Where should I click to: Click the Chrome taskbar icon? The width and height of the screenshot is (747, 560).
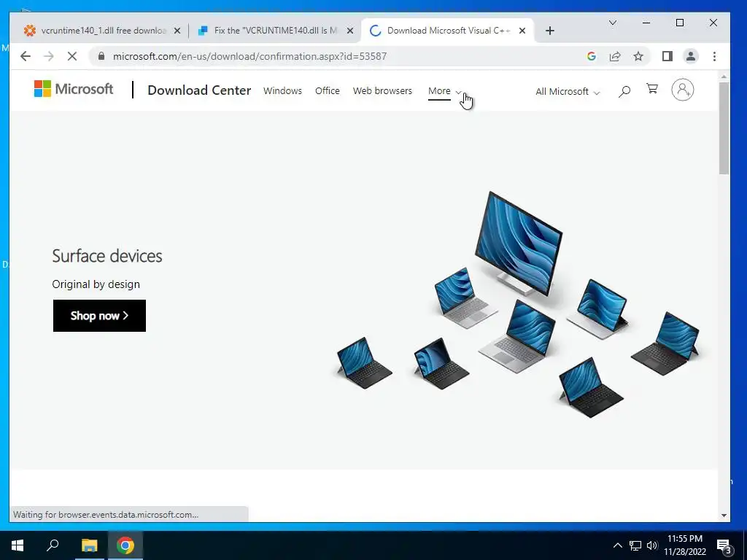click(x=125, y=545)
